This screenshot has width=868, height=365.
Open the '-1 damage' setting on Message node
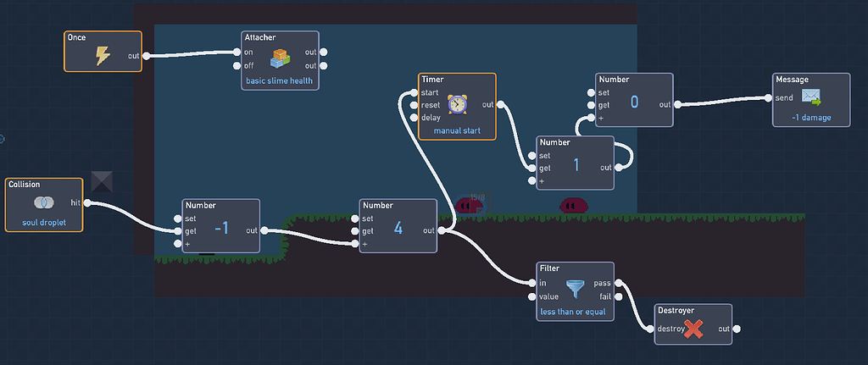811,118
